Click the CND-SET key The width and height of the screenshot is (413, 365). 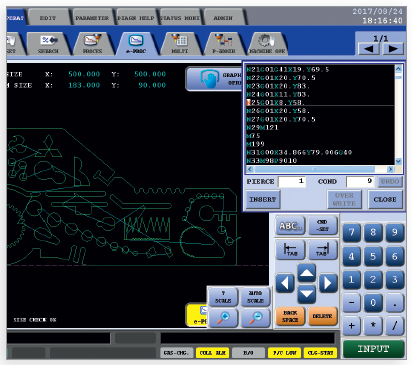point(322,226)
